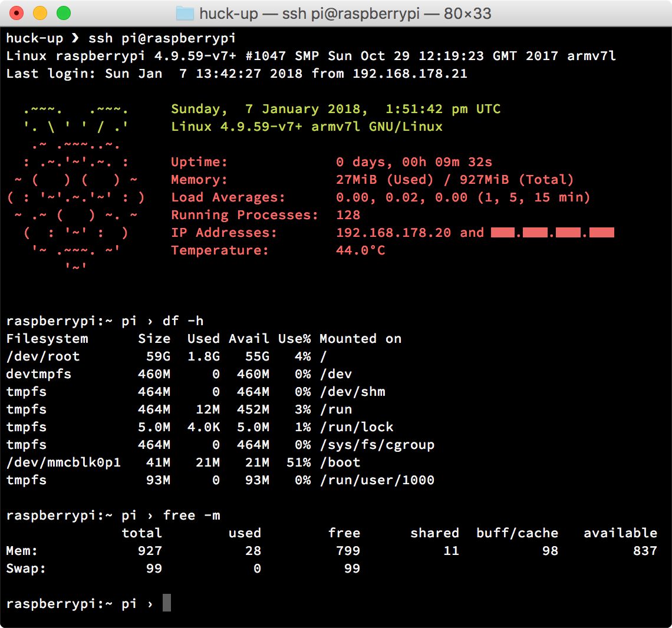The height and width of the screenshot is (628, 672).
Task: Click the '/boot' mount point
Action: coord(340,462)
